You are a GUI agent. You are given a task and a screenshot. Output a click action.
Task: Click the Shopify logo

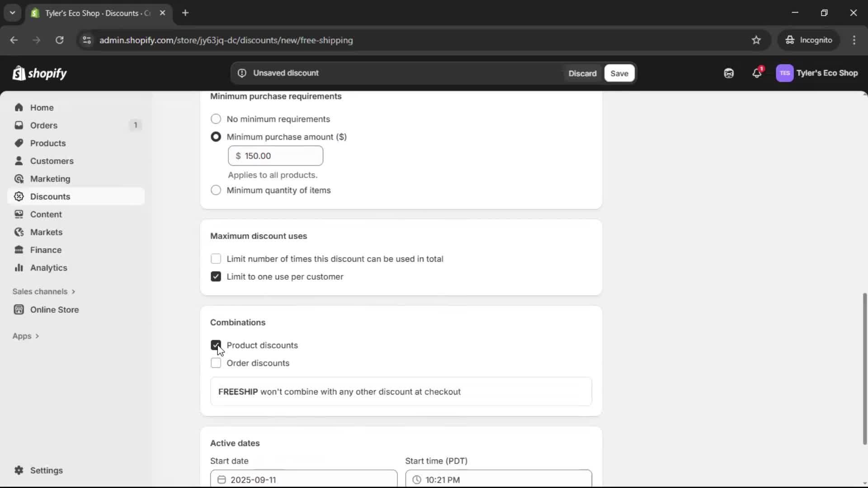pos(40,73)
